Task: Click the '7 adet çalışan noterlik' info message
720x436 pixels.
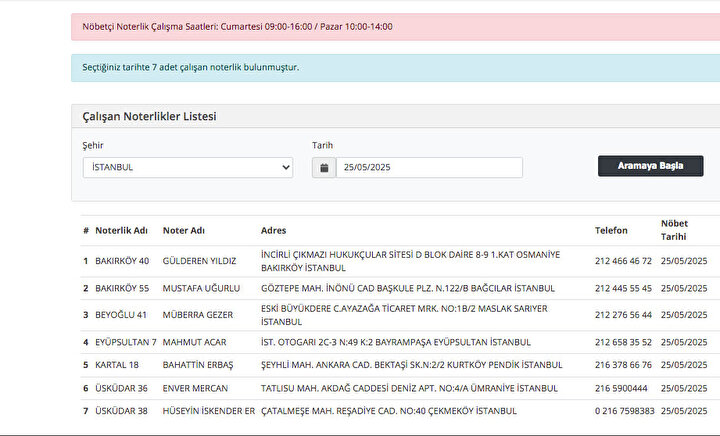Action: coord(191,67)
